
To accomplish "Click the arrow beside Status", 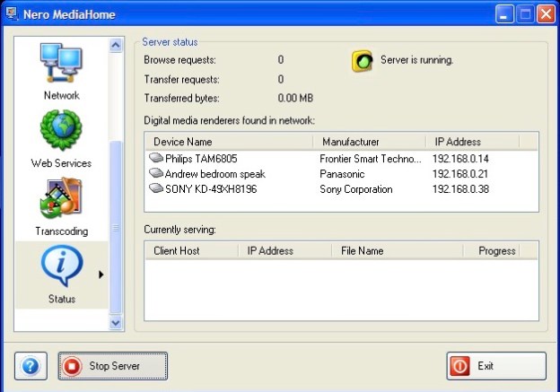I will [101, 274].
